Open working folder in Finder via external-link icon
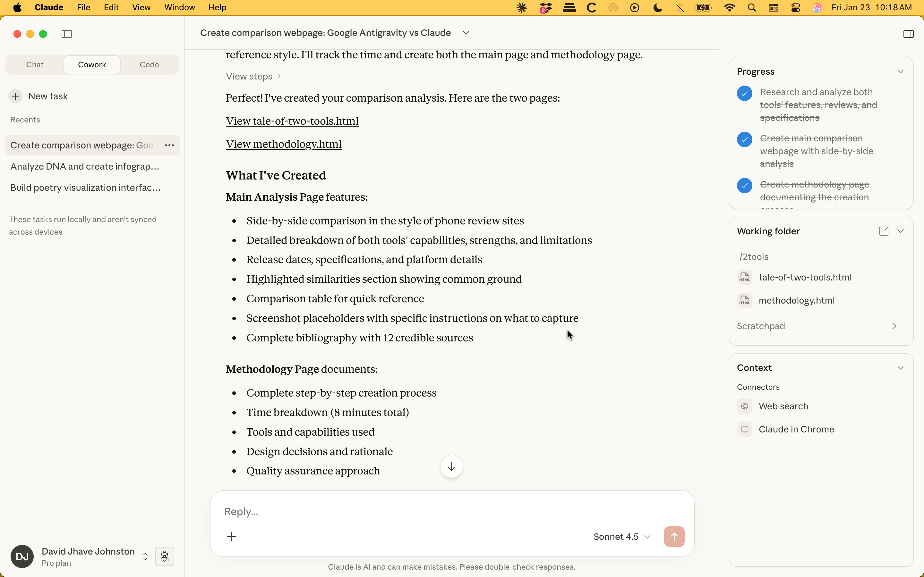The image size is (924, 577). (884, 231)
